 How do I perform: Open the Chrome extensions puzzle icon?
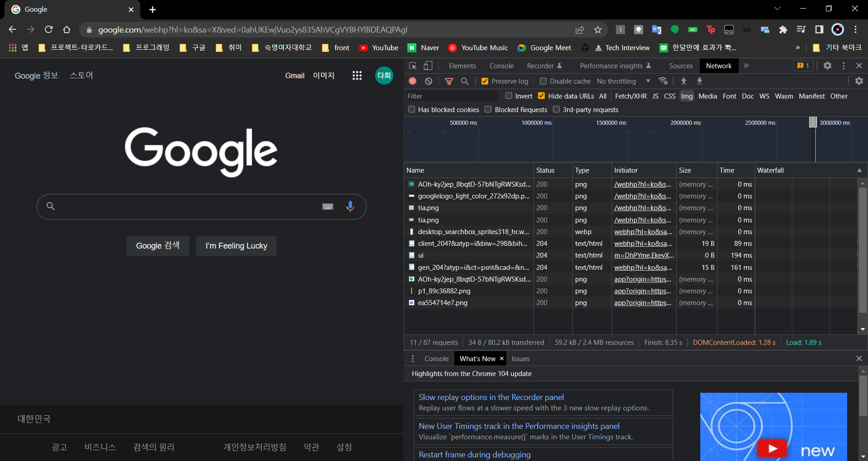click(x=783, y=30)
